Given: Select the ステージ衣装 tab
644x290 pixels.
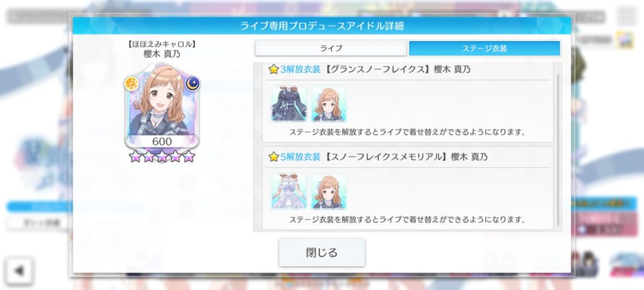Looking at the screenshot, I should [484, 48].
